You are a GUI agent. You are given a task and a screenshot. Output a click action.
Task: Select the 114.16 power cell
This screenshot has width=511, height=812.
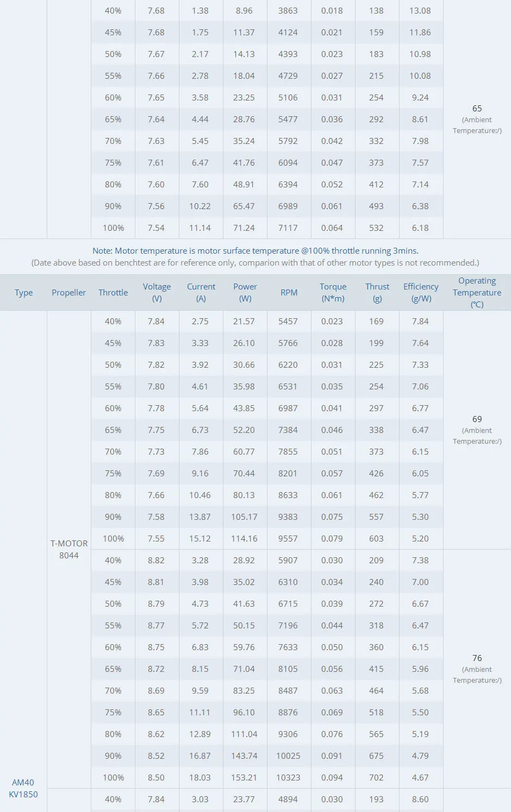pyautogui.click(x=244, y=539)
